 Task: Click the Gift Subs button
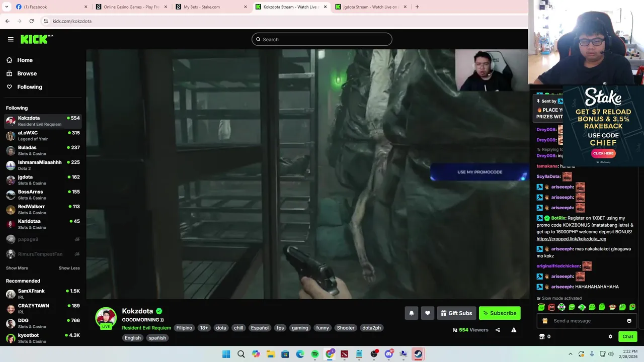(456, 313)
